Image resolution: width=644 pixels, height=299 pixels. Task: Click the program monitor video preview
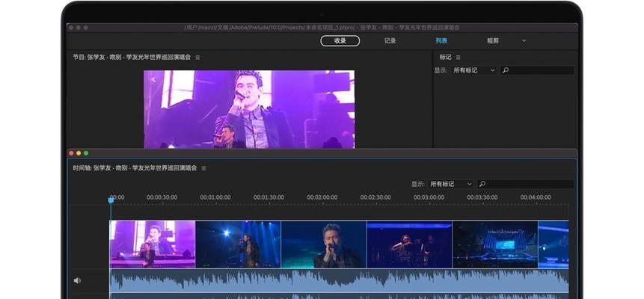249,109
